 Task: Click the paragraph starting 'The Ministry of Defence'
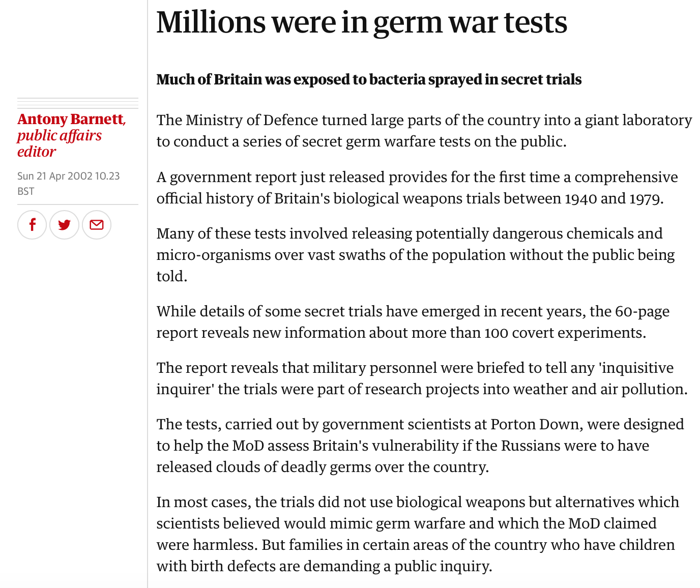pyautogui.click(x=424, y=131)
